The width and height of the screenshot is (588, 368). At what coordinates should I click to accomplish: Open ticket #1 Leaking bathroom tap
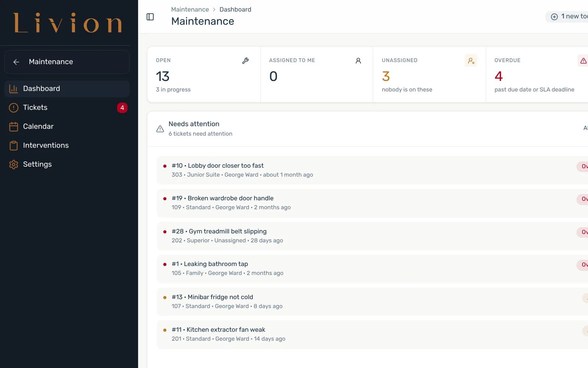pos(372,269)
